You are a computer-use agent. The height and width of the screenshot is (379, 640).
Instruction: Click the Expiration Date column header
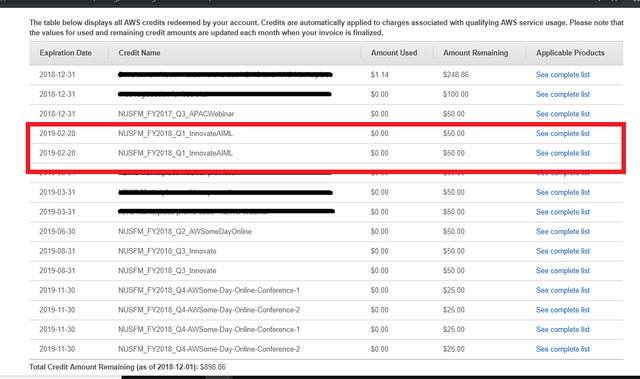point(65,53)
